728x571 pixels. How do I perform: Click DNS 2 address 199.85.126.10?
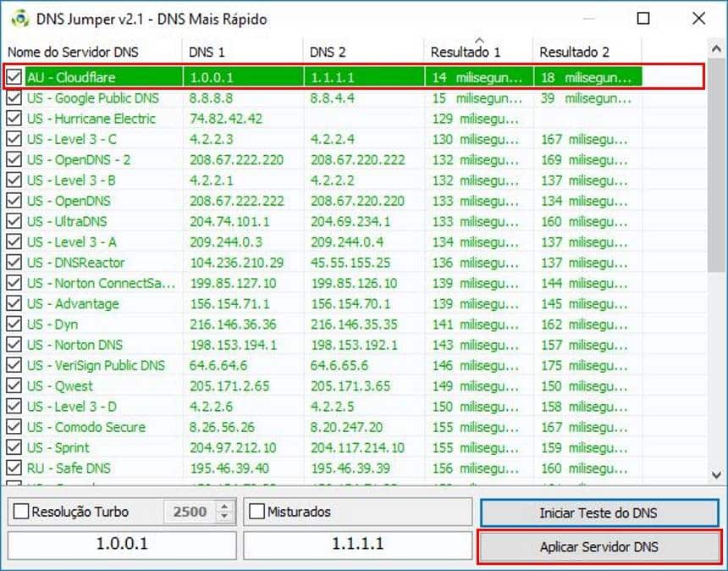click(x=354, y=283)
